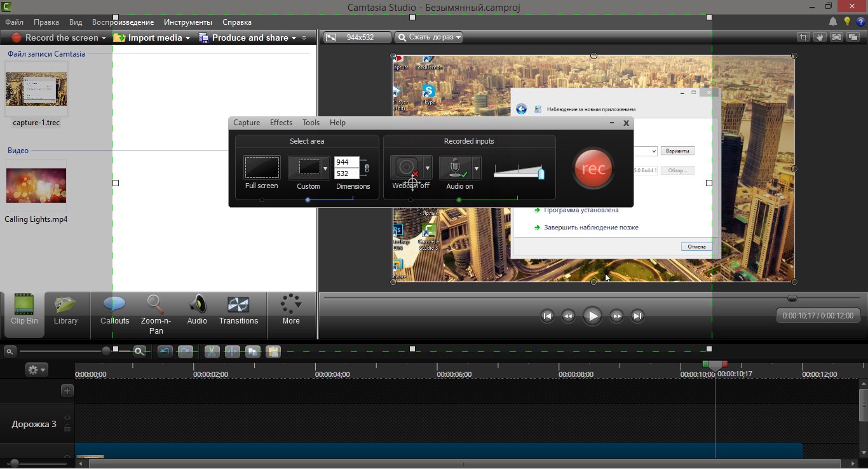The image size is (868, 469).
Task: Open the Сжать до раз zoom dropdown
Action: pyautogui.click(x=428, y=37)
